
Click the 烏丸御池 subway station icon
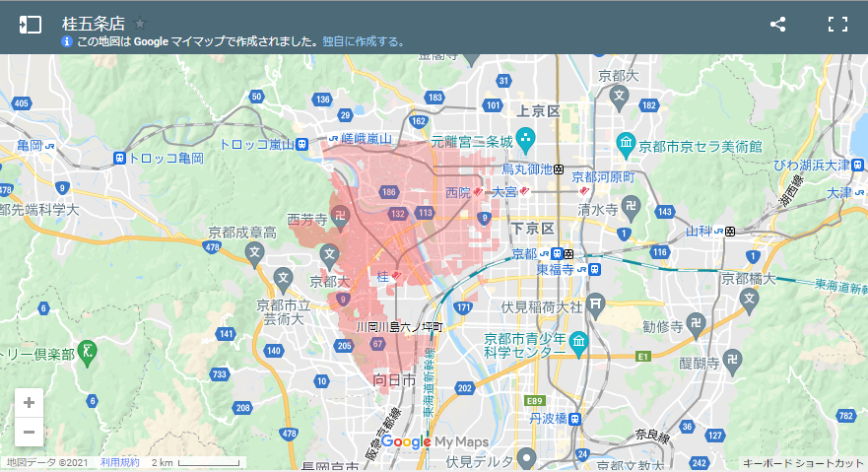pos(559,169)
